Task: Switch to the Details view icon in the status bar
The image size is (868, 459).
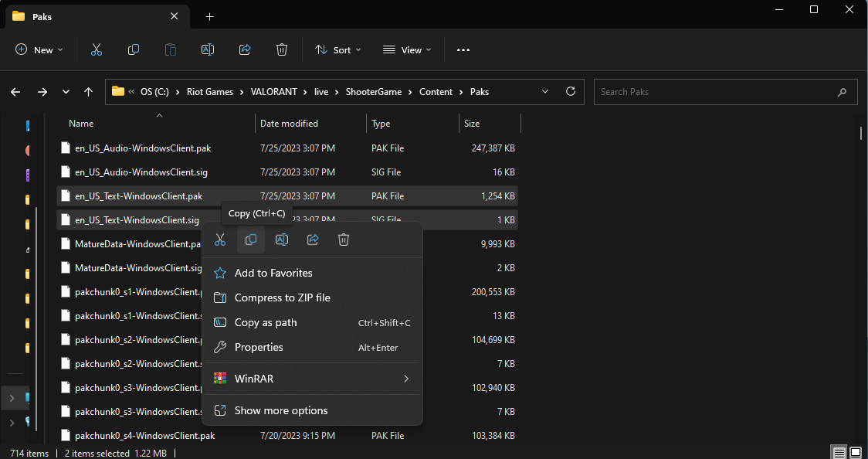Action: 839,453
